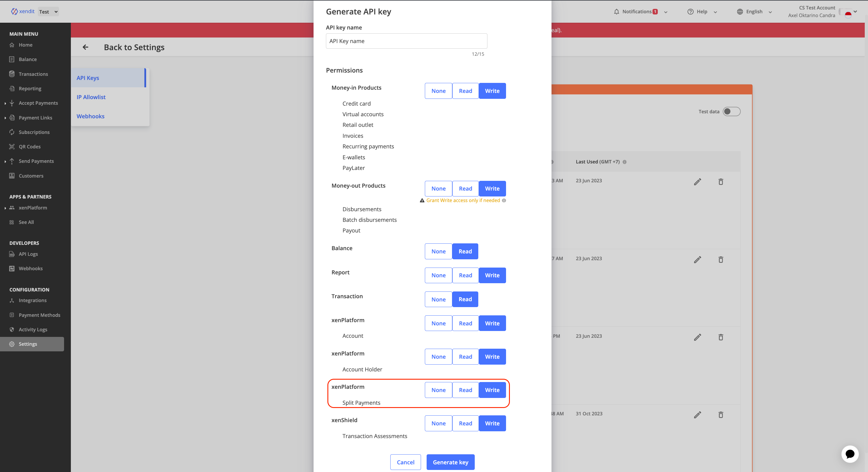This screenshot has height=472, width=868.
Task: Click the Back to Settings link
Action: 134,47
